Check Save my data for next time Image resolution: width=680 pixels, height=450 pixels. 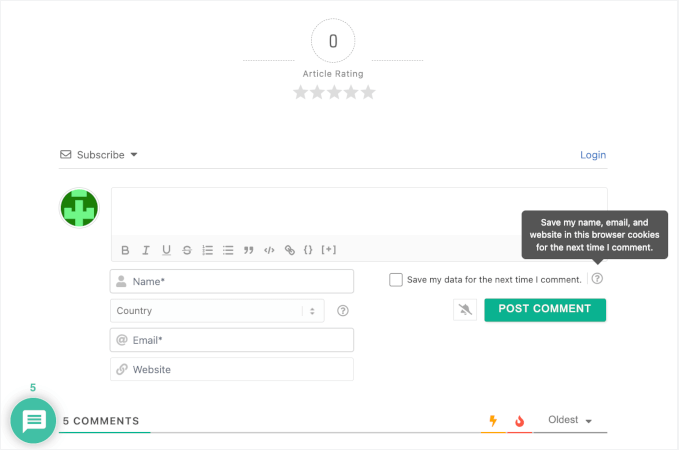396,280
